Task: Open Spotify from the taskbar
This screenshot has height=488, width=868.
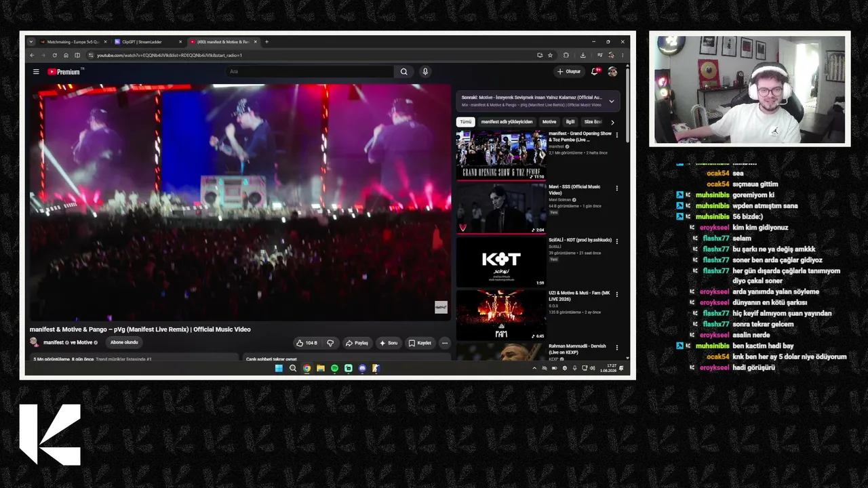Action: point(334,369)
